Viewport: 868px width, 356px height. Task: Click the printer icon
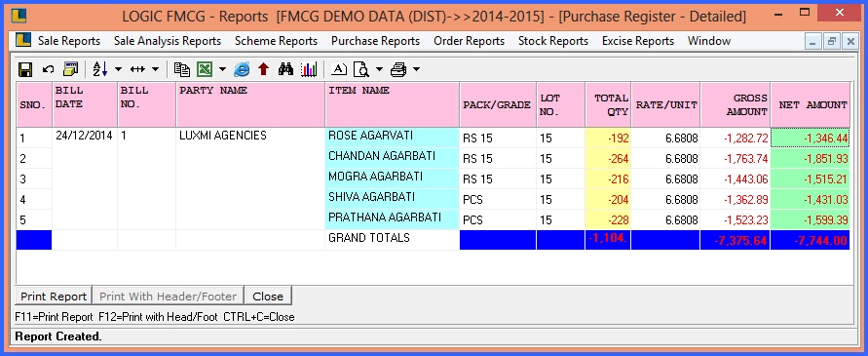(398, 69)
